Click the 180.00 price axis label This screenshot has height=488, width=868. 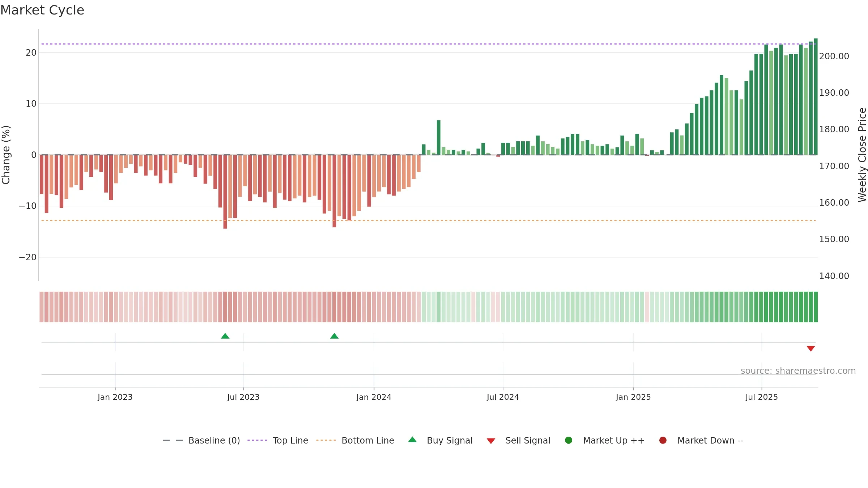pos(834,129)
